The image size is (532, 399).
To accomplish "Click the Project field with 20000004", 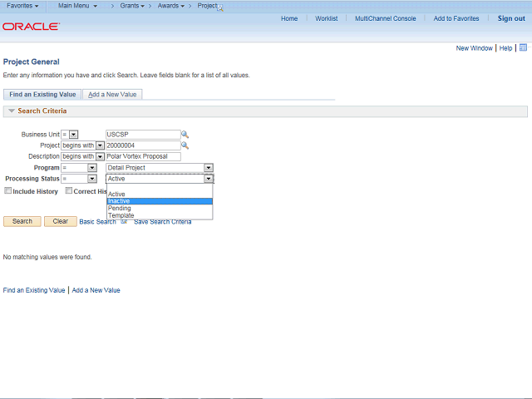I will pyautogui.click(x=143, y=145).
